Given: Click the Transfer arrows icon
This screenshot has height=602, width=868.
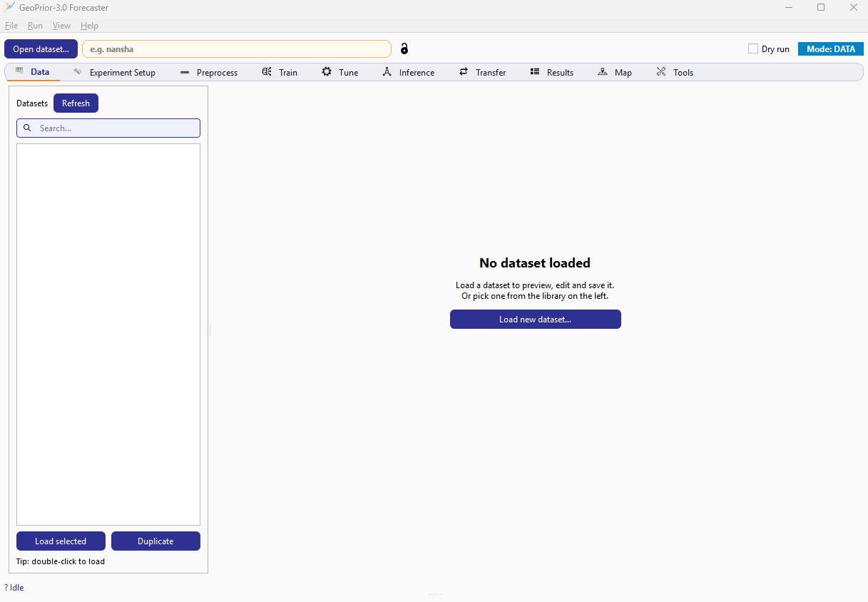Looking at the screenshot, I should pyautogui.click(x=464, y=72).
